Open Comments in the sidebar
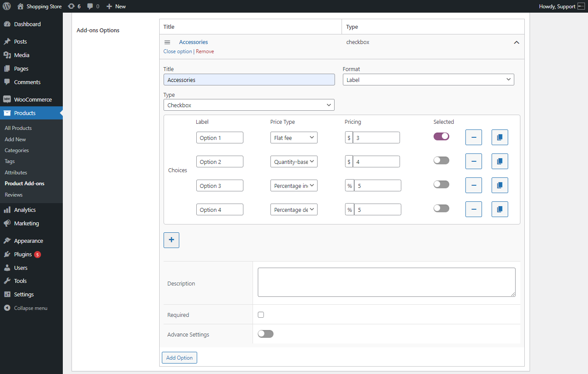588x374 pixels. point(31,82)
